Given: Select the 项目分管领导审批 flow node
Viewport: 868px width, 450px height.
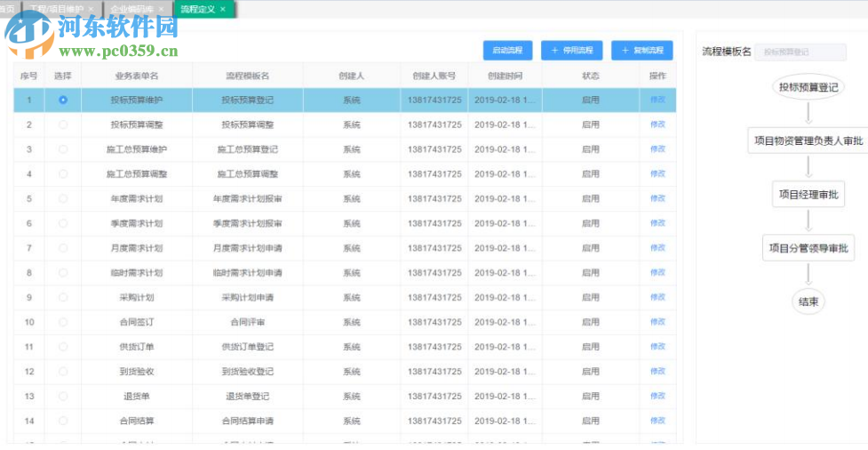Looking at the screenshot, I should tap(808, 248).
